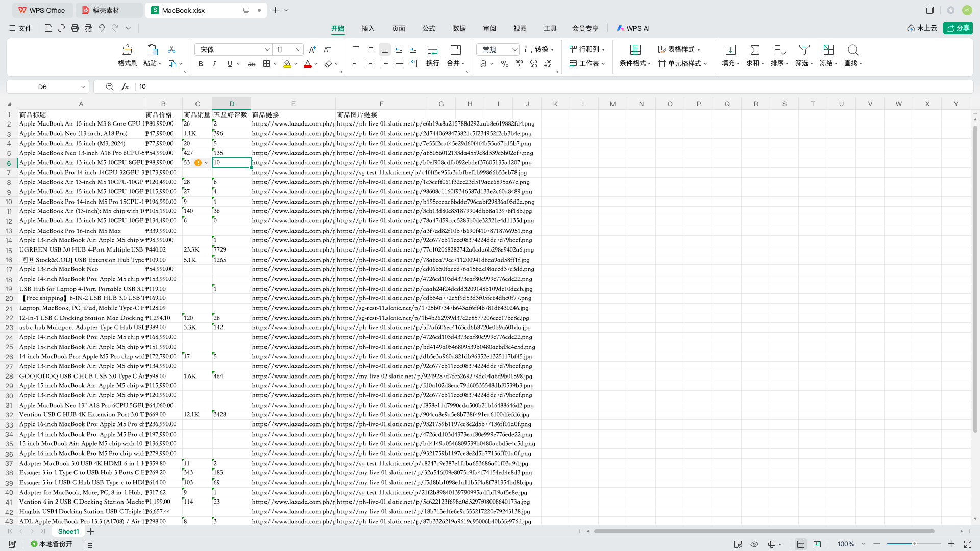The height and width of the screenshot is (551, 980).
Task: Click the Find (查找) magnifier icon
Action: [853, 50]
